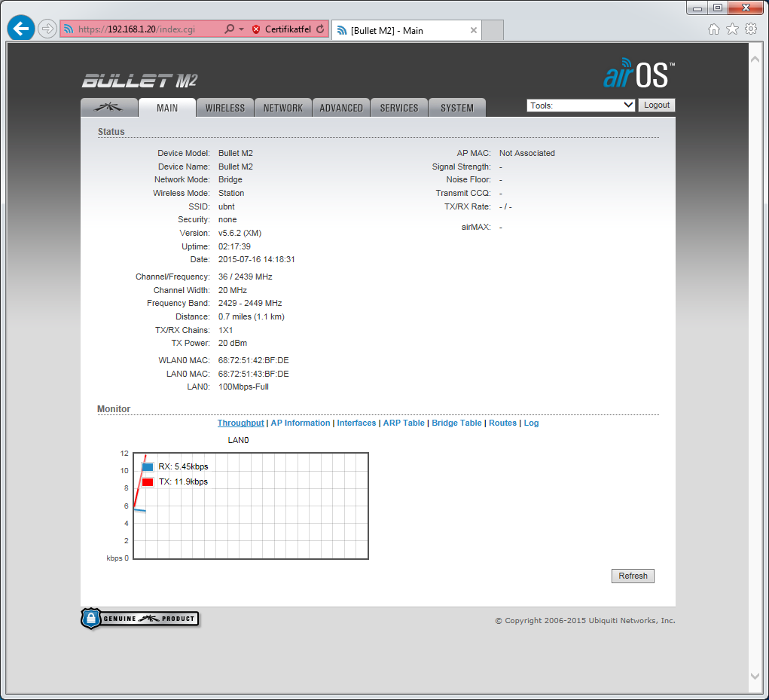Click the red certificate error icon
The width and height of the screenshot is (769, 700).
[x=256, y=29]
